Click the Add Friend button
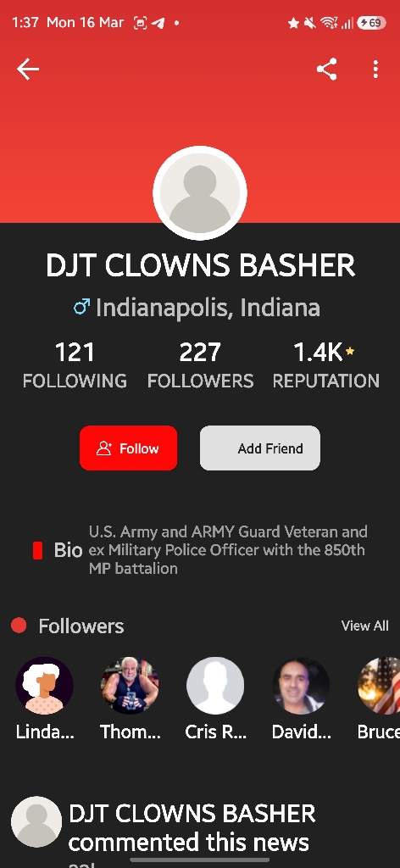This screenshot has height=868, width=400. (x=260, y=448)
